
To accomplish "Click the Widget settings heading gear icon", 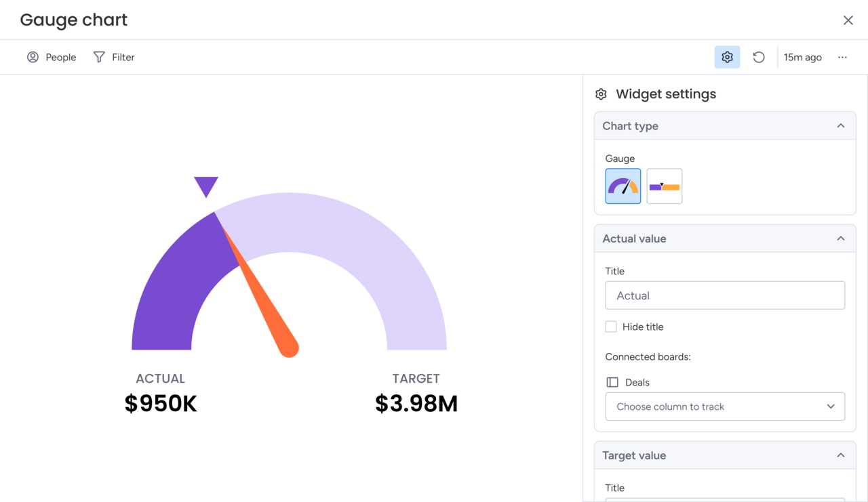I will point(601,94).
